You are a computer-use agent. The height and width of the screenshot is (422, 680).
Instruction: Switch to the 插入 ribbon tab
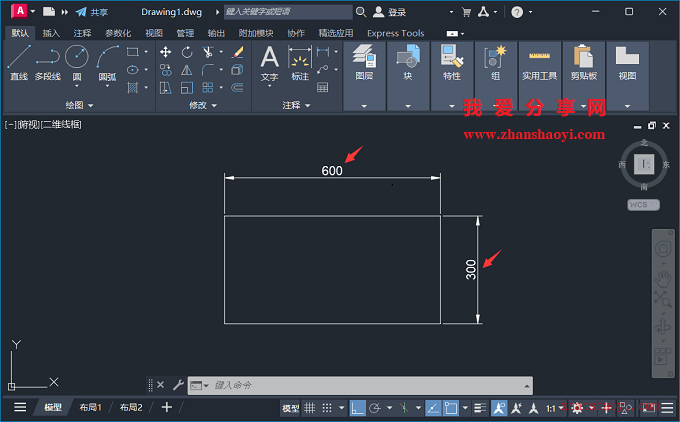click(51, 33)
